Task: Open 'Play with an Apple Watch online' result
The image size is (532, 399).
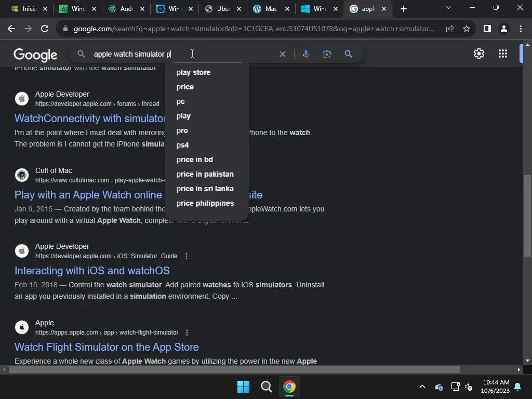Action: click(88, 195)
